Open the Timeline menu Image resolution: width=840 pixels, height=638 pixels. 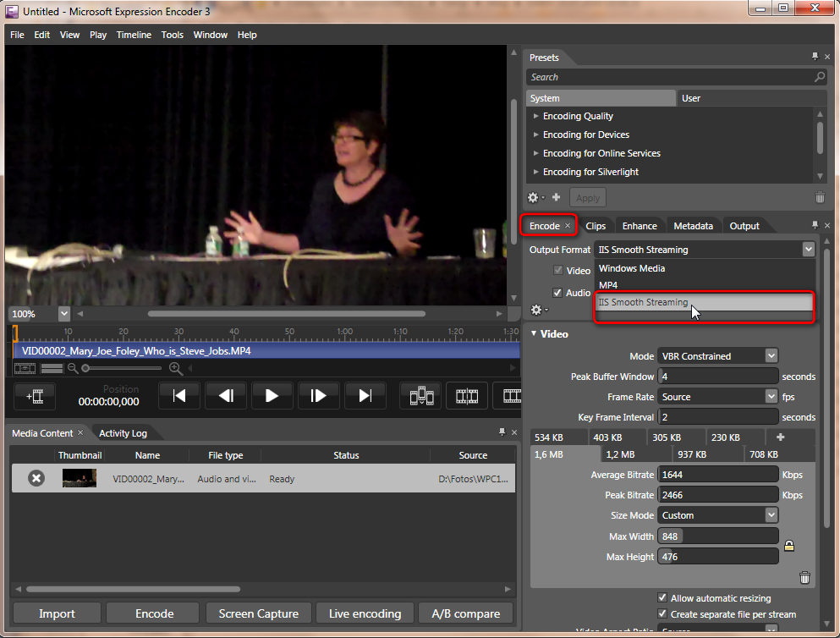tap(134, 35)
